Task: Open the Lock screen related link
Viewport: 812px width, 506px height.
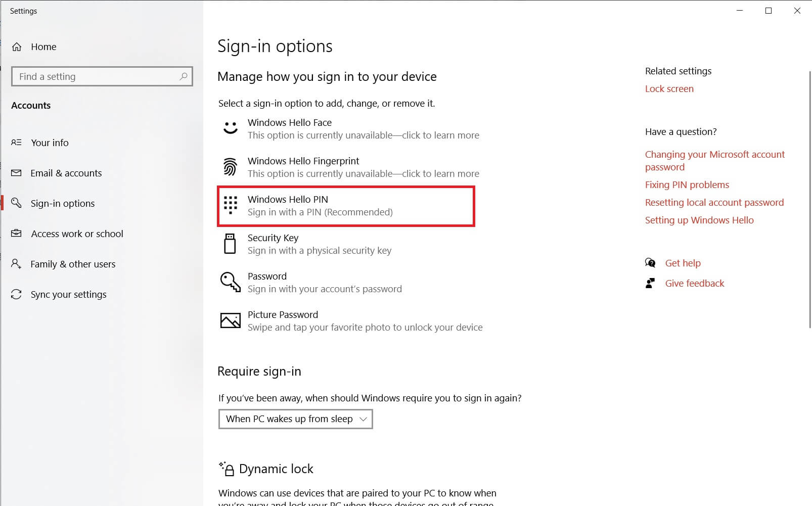Action: point(669,88)
